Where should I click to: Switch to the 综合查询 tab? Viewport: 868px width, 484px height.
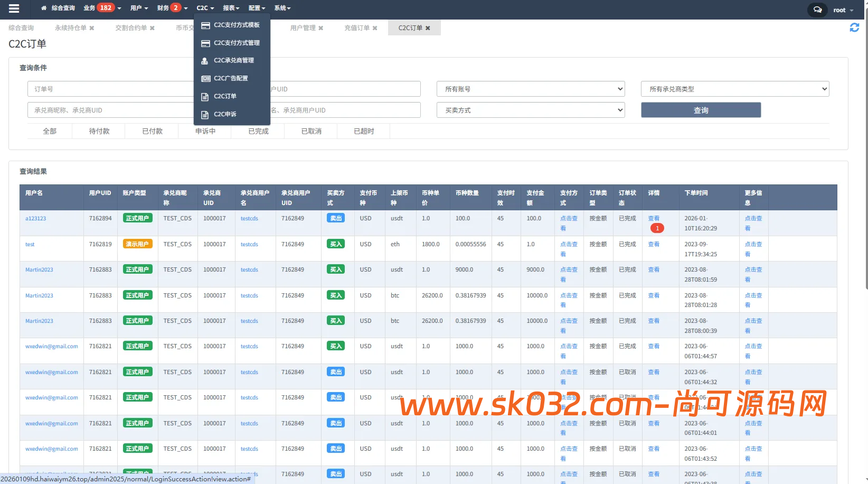coord(21,27)
